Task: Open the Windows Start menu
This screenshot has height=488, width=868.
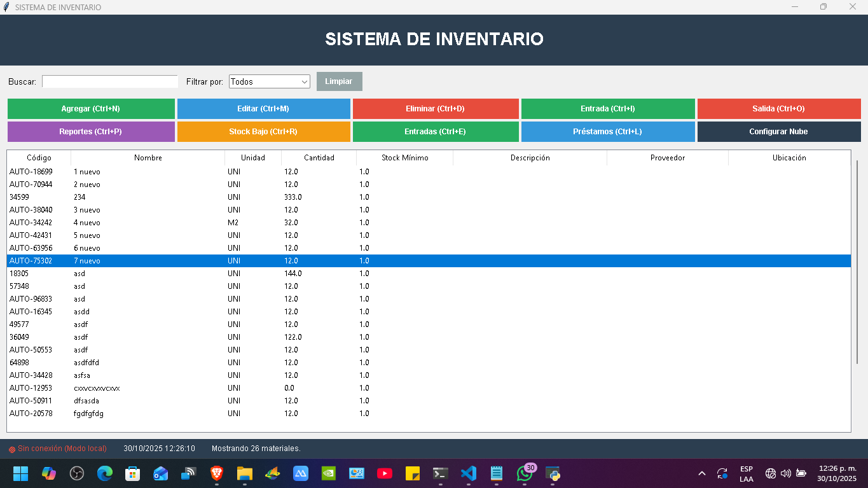Action: [20, 473]
